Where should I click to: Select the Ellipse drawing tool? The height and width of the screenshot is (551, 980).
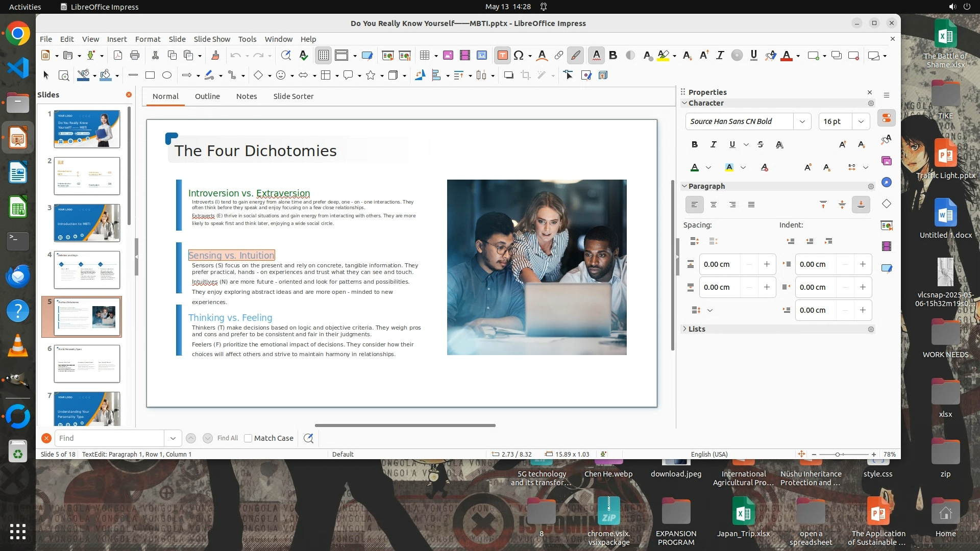coord(167,76)
